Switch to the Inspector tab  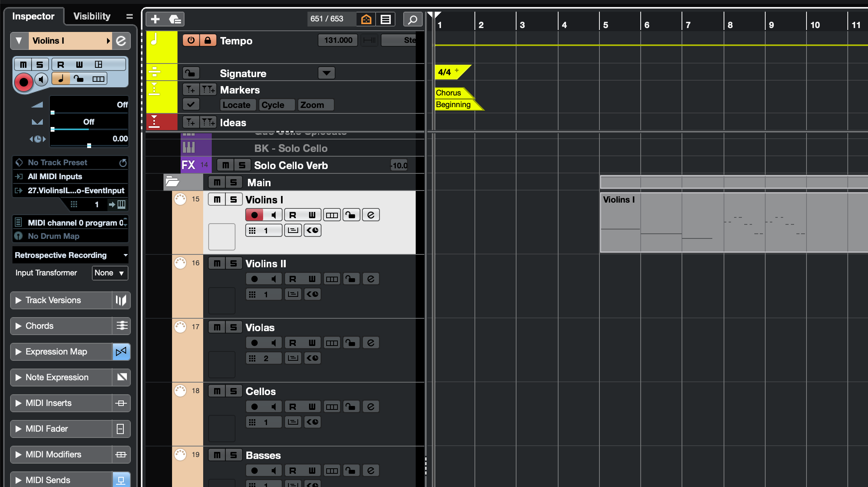tap(33, 16)
